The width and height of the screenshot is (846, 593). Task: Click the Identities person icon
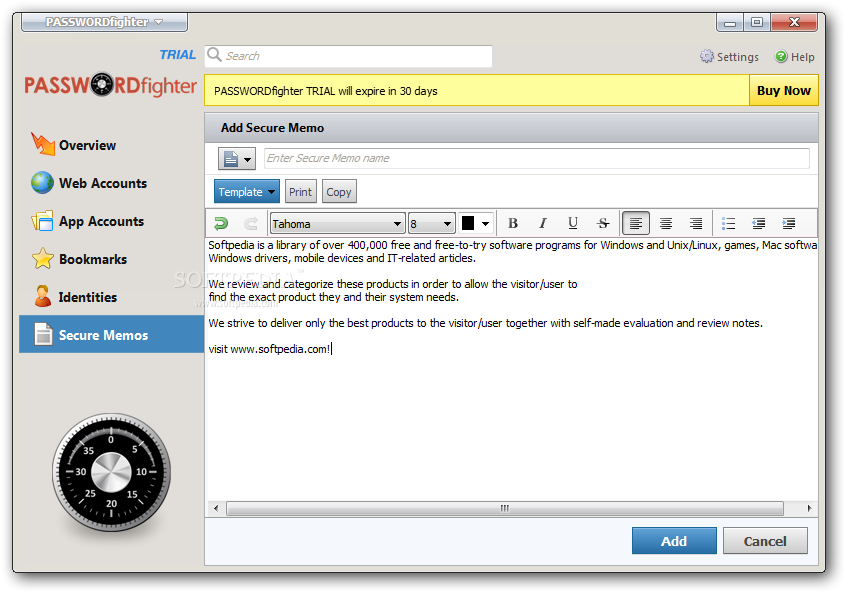coord(43,296)
